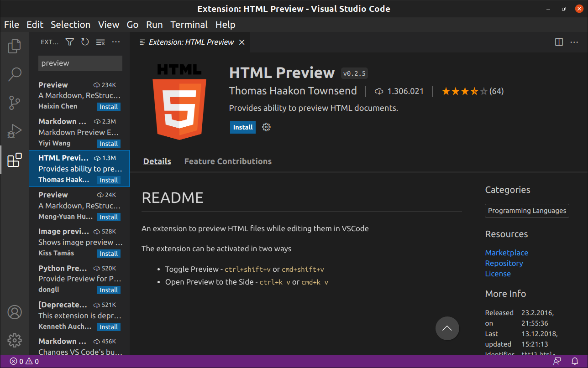Clear extensions search results
The width and height of the screenshot is (588, 368).
[x=100, y=42]
